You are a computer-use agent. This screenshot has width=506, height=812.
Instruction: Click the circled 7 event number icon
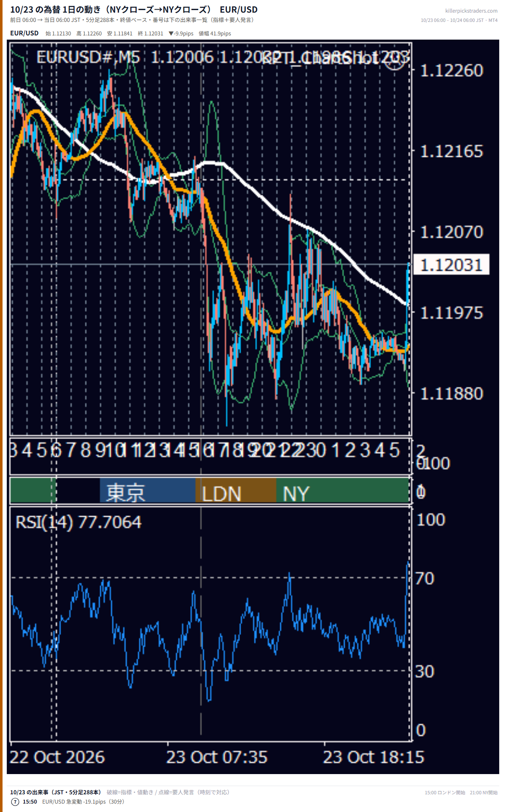[15, 801]
